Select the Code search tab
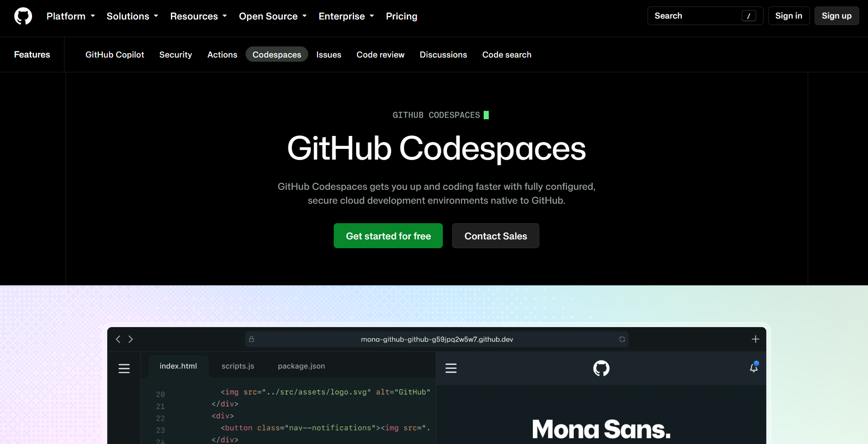This screenshot has width=868, height=444. [507, 55]
